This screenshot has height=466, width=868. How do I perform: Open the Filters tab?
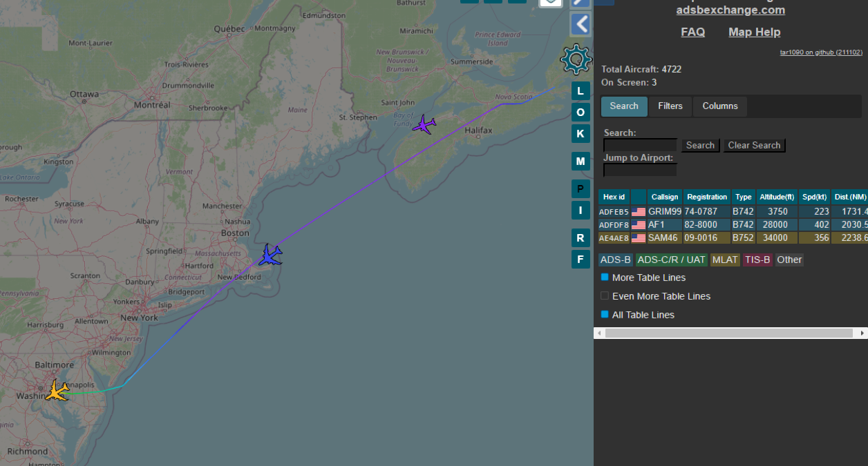pyautogui.click(x=670, y=106)
